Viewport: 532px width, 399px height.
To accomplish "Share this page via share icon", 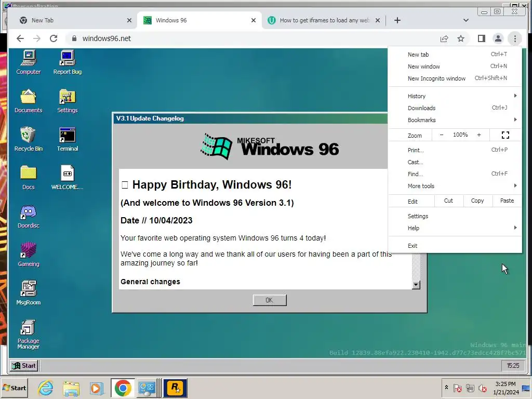I will tap(444, 38).
